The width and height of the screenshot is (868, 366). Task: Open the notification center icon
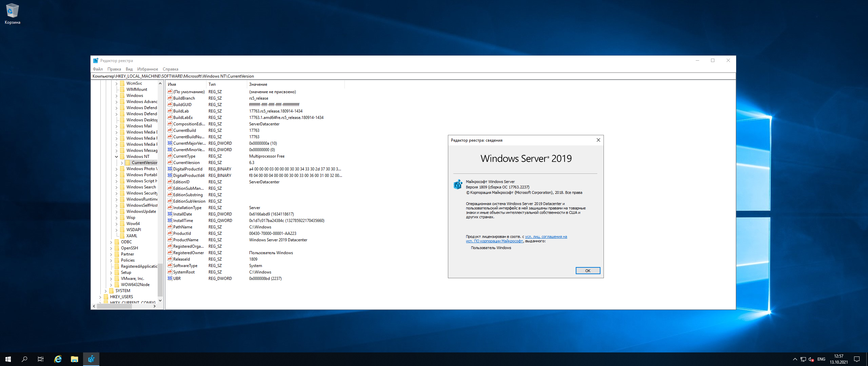tap(857, 359)
